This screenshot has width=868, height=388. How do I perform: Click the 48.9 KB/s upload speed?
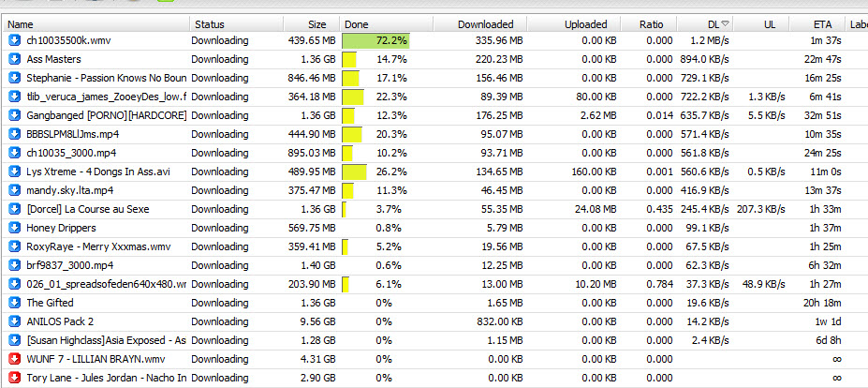tap(764, 284)
